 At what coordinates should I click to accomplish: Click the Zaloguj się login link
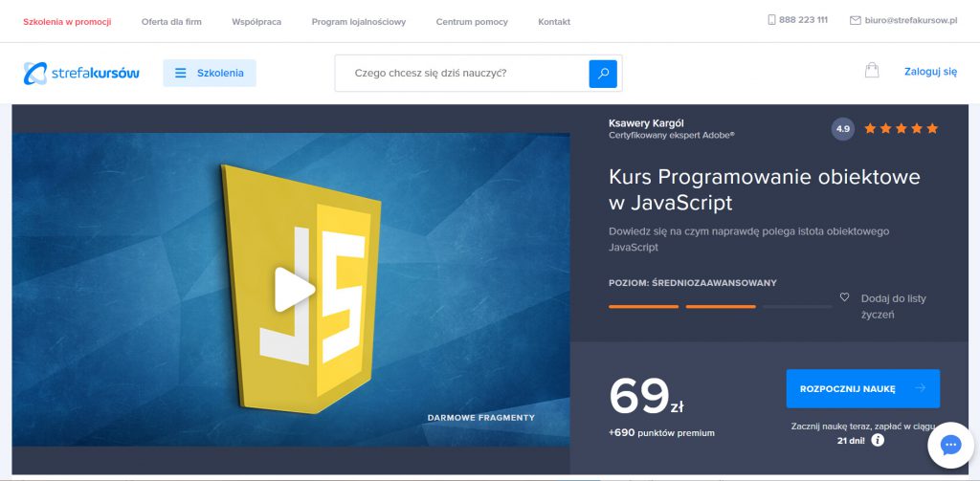tap(930, 71)
